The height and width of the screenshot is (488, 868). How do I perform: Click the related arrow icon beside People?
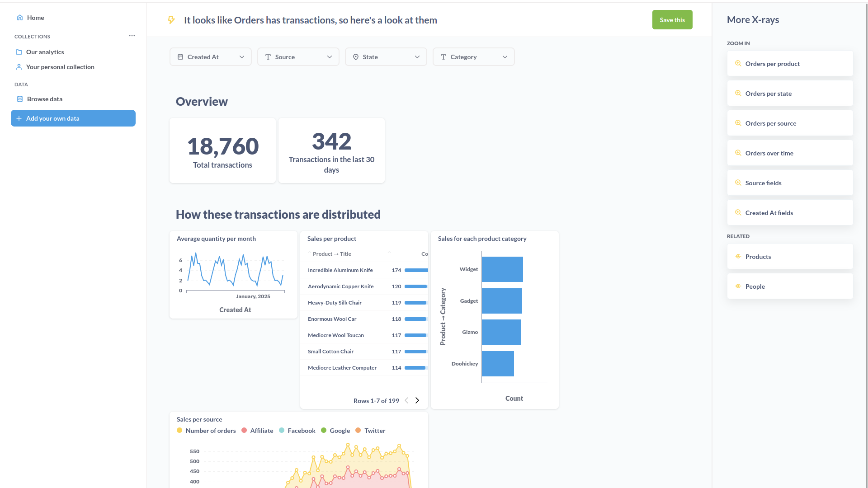[x=738, y=286]
